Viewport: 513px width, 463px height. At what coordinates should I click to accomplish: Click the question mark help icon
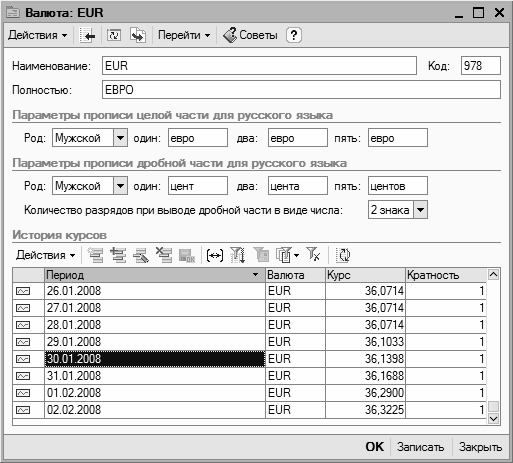(294, 35)
